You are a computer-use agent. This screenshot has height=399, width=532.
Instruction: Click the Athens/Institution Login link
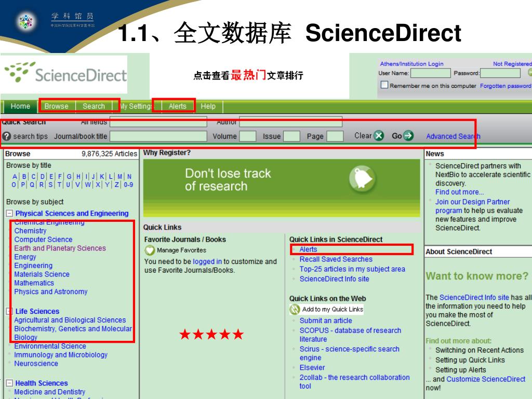coord(411,64)
